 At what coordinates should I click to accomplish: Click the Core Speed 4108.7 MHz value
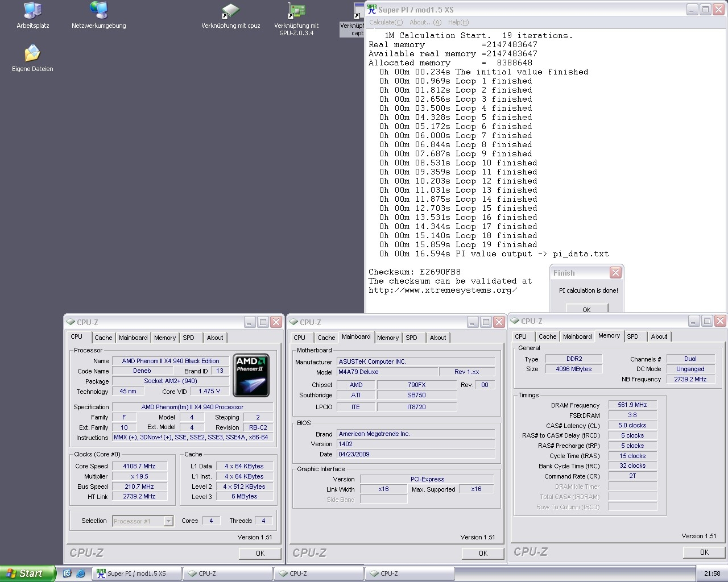(140, 466)
